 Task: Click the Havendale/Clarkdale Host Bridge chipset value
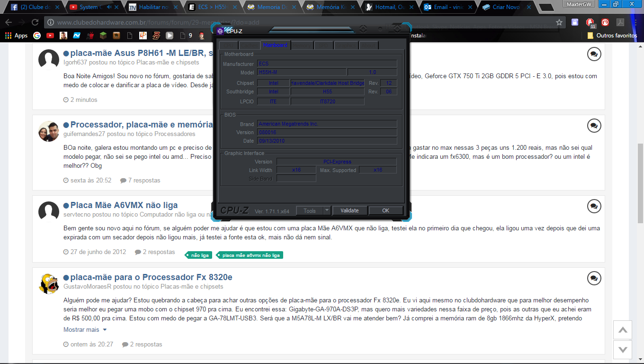tap(328, 83)
